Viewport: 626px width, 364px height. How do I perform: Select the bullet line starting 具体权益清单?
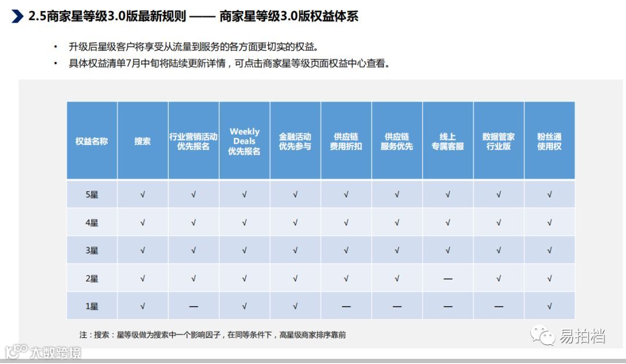point(230,63)
